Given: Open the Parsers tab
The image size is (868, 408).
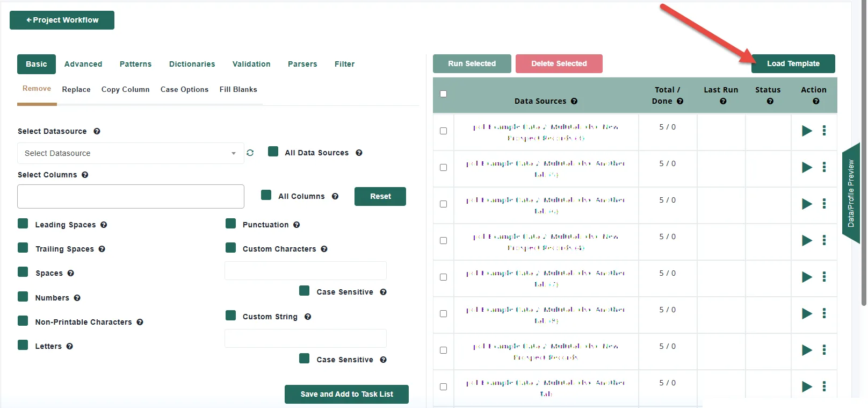Looking at the screenshot, I should pos(302,64).
